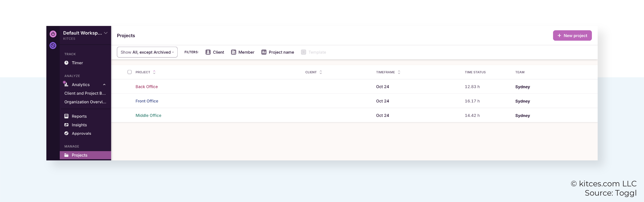Click Sydney team in Middle Office row
Image resolution: width=644 pixels, height=202 pixels.
coord(522,116)
